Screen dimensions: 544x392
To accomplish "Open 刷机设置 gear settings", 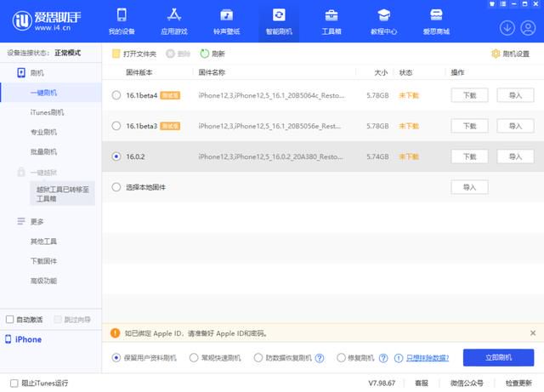I will click(496, 54).
